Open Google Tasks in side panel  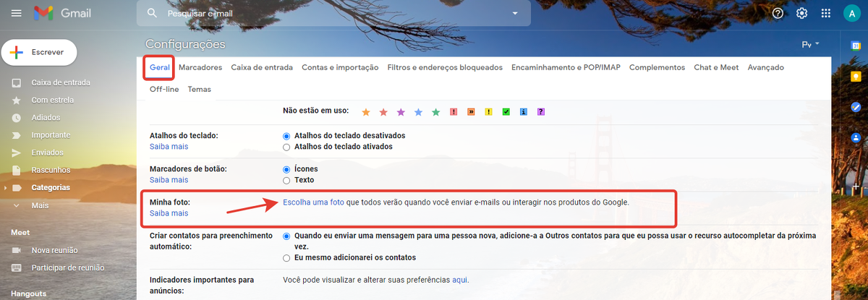coord(855,107)
